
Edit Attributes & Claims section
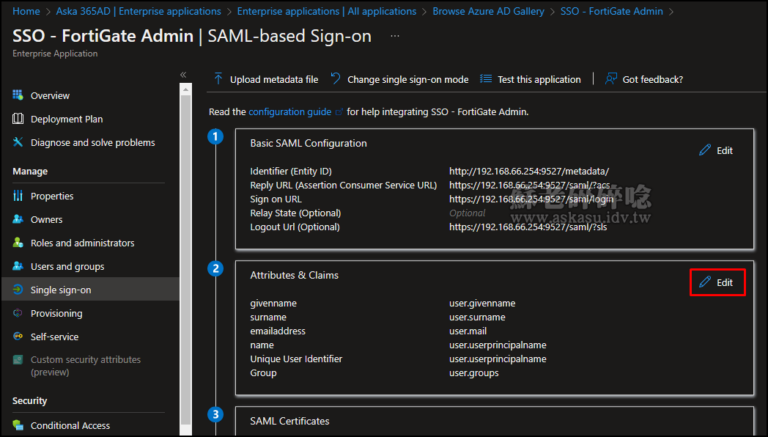[x=716, y=283]
